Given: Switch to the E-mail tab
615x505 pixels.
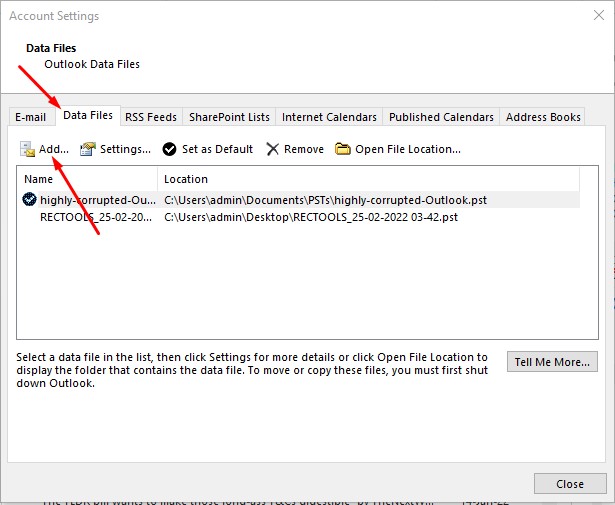Looking at the screenshot, I should 31,117.
